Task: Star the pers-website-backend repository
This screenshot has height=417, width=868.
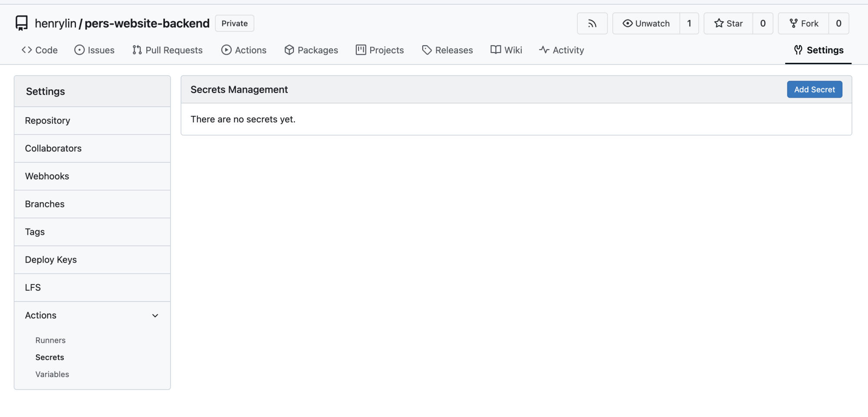Action: coord(728,23)
